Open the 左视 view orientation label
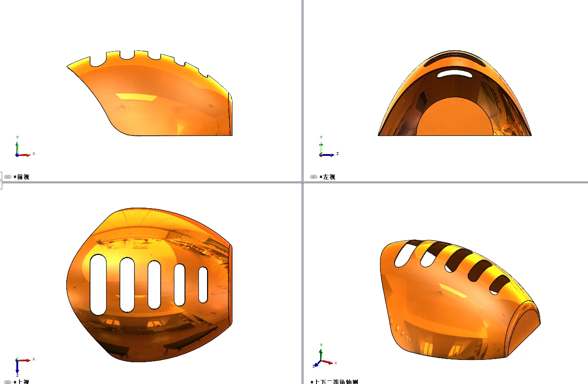 327,177
